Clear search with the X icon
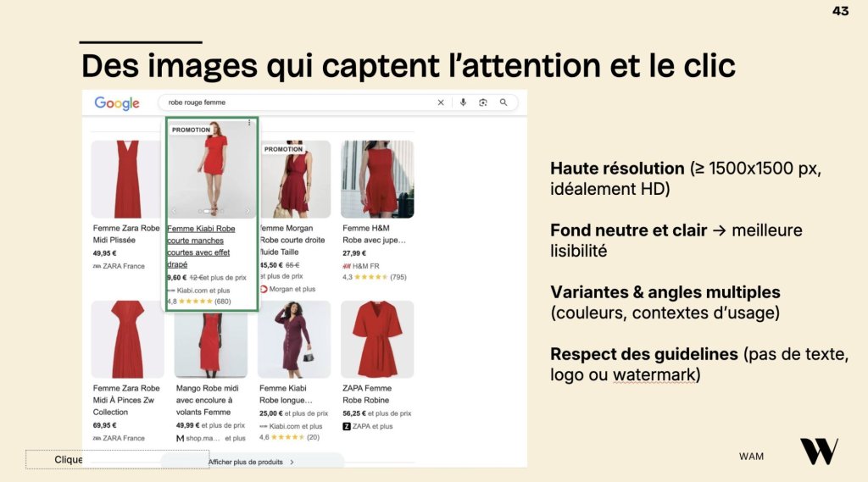 tap(441, 102)
